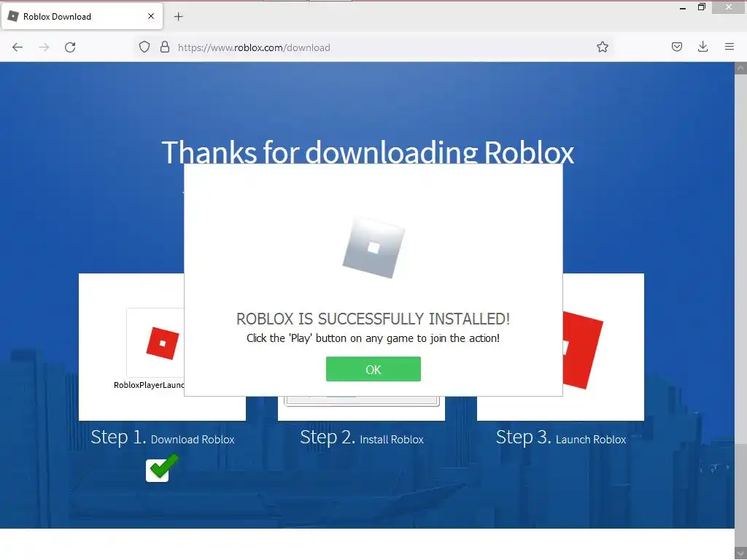Click the 'Click the Play button' instruction text
Screen dimensions: 747x560
coord(373,338)
